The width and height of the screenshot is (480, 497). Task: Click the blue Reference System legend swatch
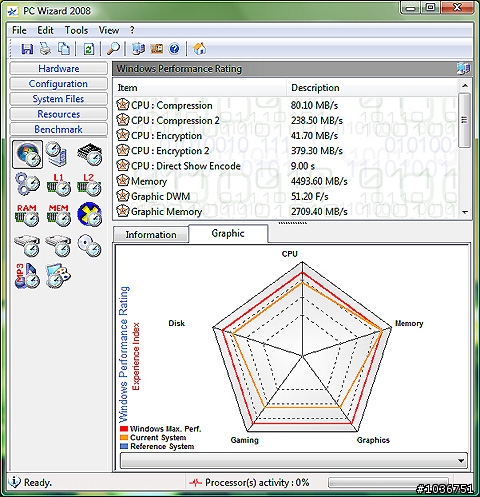click(x=124, y=446)
